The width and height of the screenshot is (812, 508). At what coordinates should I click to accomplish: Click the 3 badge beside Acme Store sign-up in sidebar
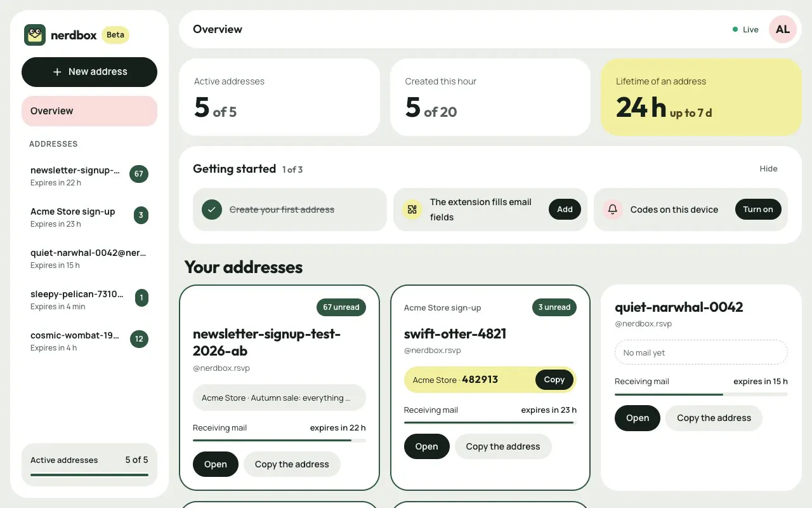tap(141, 215)
